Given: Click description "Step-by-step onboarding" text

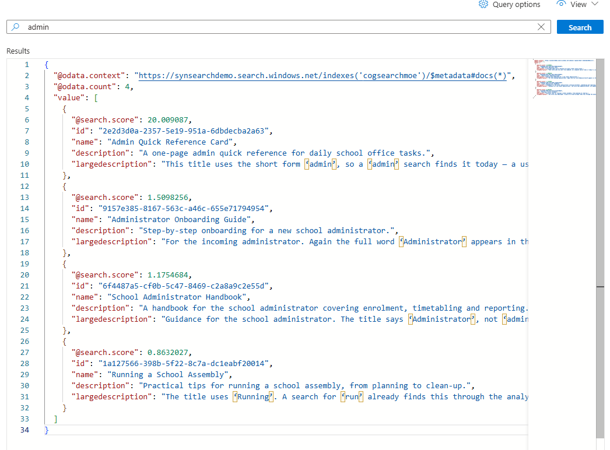Looking at the screenshot, I should (266, 231).
